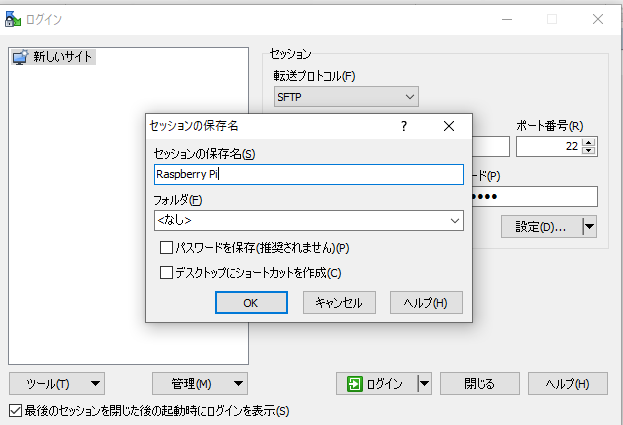The height and width of the screenshot is (425, 623).
Task: Expand the arrow next to 設定 button
Action: 589,227
